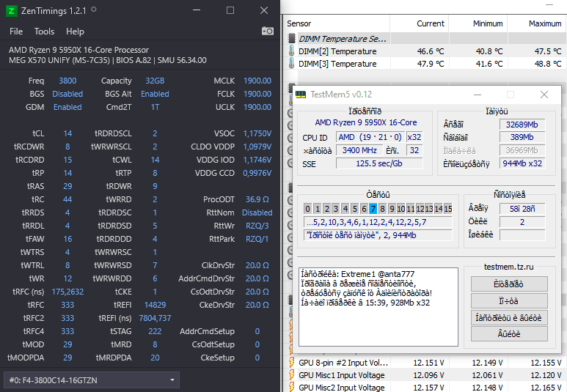Select thread box 15 in TestMem5
The width and height of the screenshot is (567, 392).
(x=448, y=209)
